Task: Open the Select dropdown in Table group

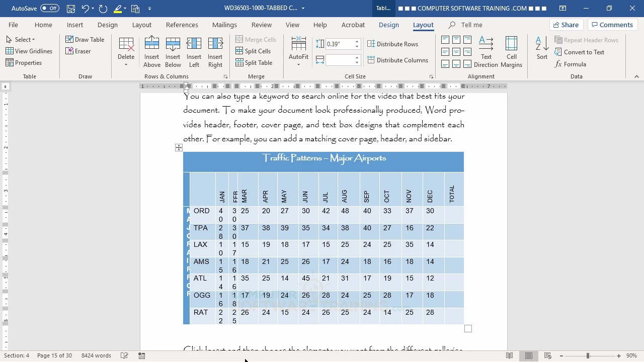Action: pyautogui.click(x=21, y=40)
